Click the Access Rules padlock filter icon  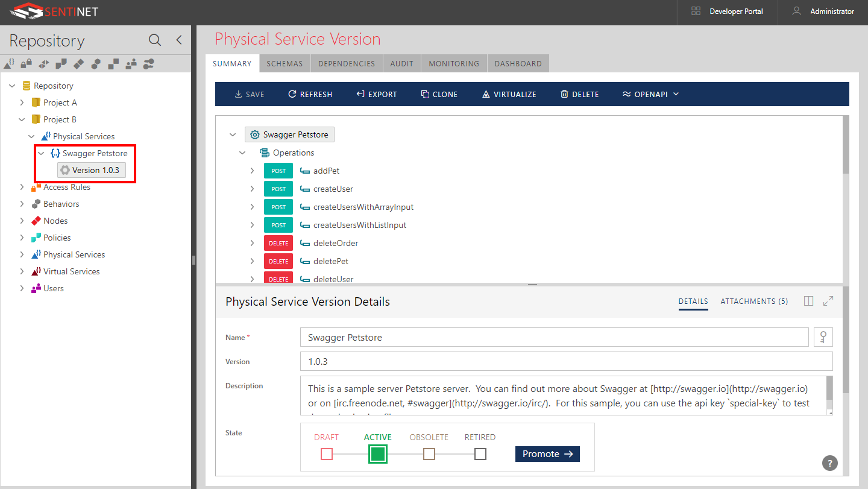click(x=27, y=63)
